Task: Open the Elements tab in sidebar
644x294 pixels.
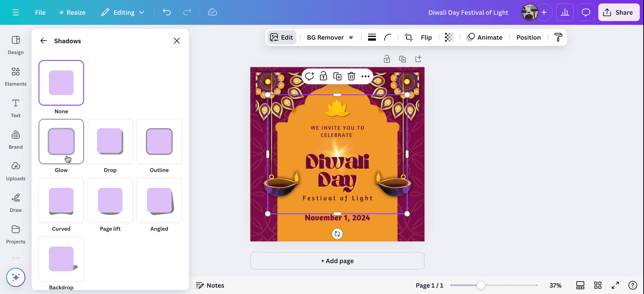Action: (16, 76)
